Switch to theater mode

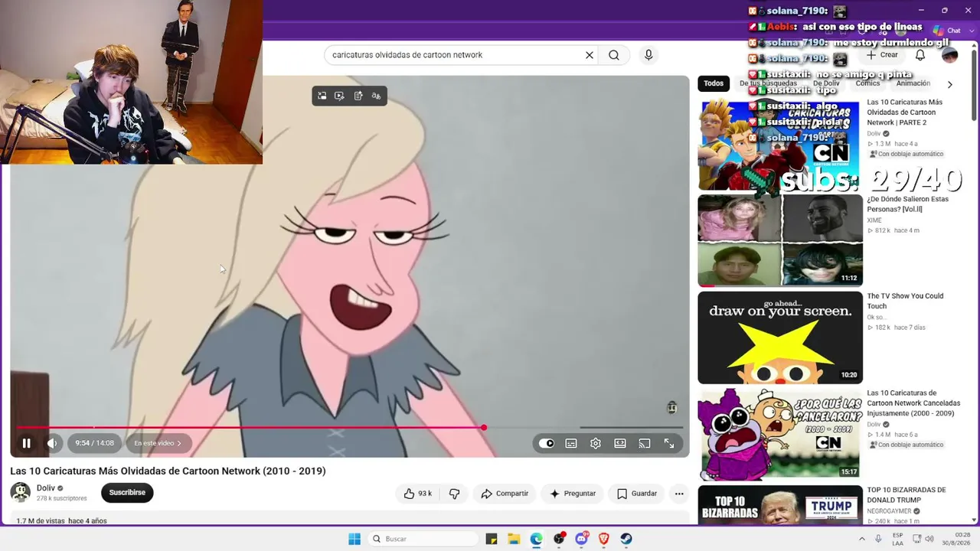click(620, 443)
